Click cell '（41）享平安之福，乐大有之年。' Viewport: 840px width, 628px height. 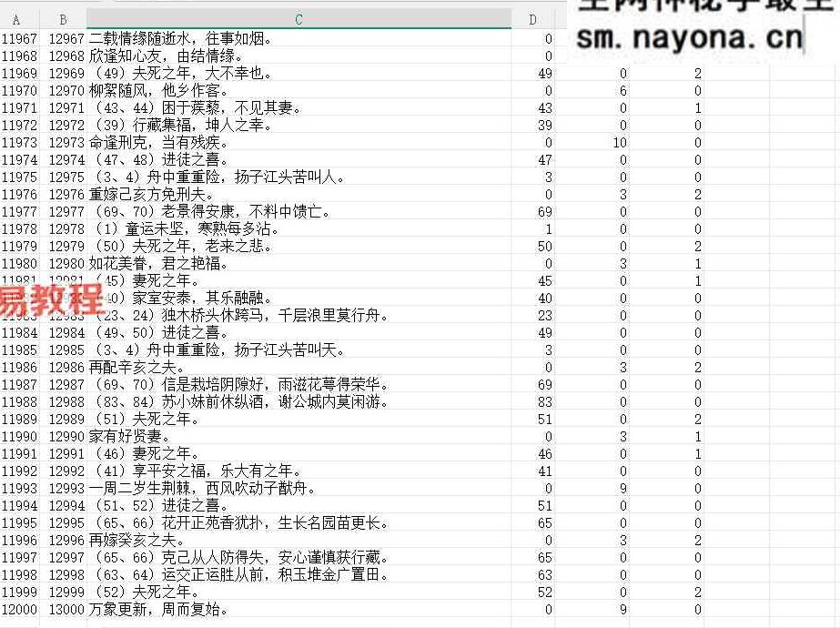(299, 471)
